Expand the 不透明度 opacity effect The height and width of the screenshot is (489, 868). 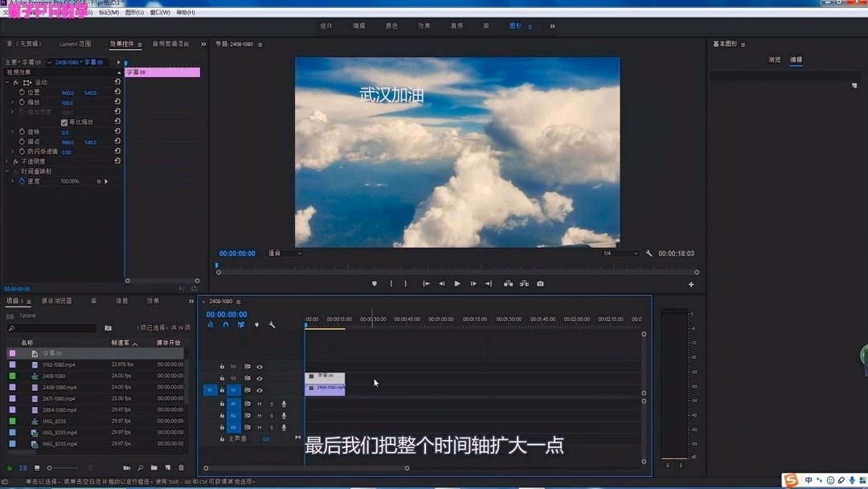pyautogui.click(x=6, y=161)
